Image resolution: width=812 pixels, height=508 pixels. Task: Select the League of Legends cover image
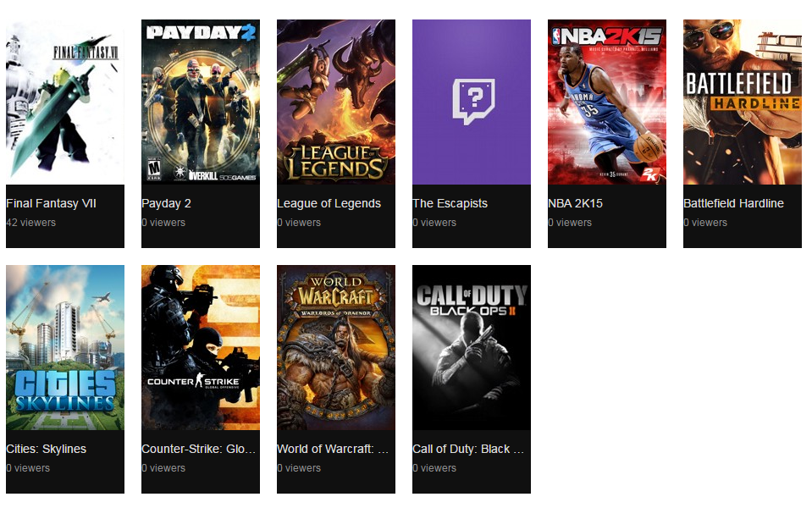(336, 102)
